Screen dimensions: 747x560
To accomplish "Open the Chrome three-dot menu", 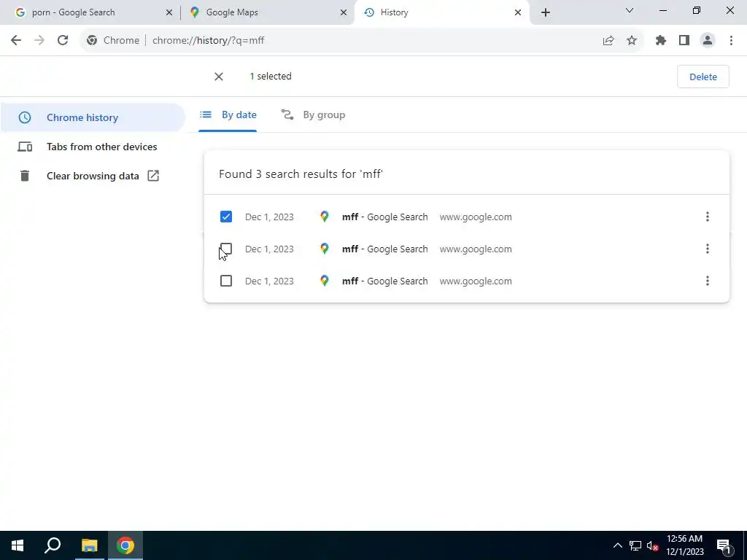I will [731, 41].
